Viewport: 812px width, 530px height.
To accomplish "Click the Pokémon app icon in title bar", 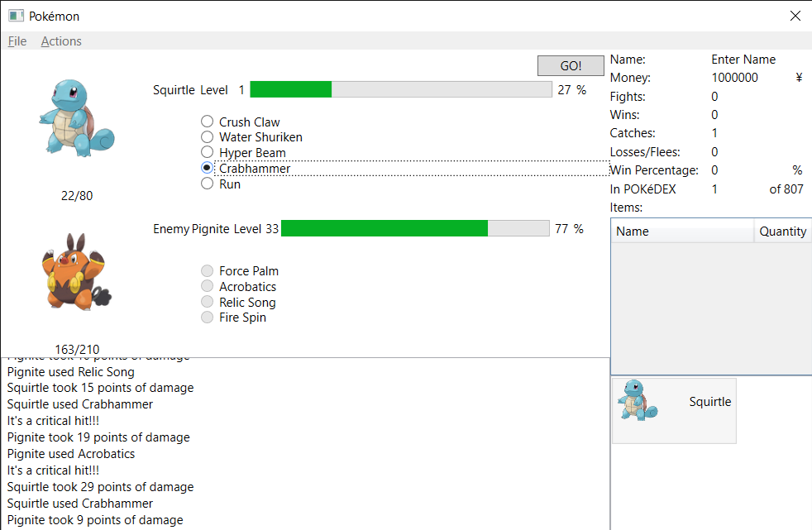I will point(16,16).
